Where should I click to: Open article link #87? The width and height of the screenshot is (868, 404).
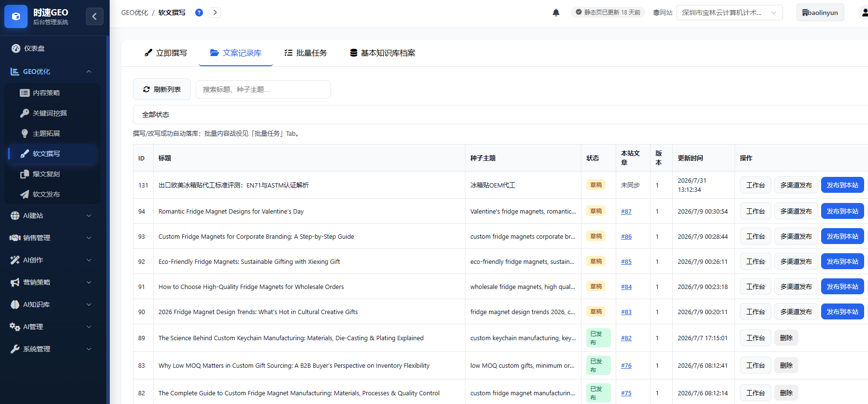(x=626, y=211)
